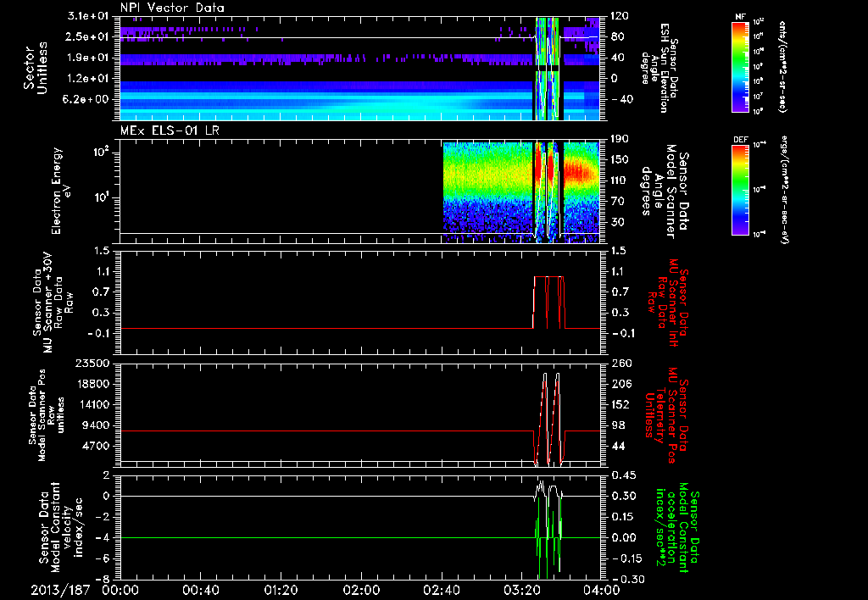868x600 pixels.
Task: Click the 02:40 time tick label
Action: coord(441,590)
